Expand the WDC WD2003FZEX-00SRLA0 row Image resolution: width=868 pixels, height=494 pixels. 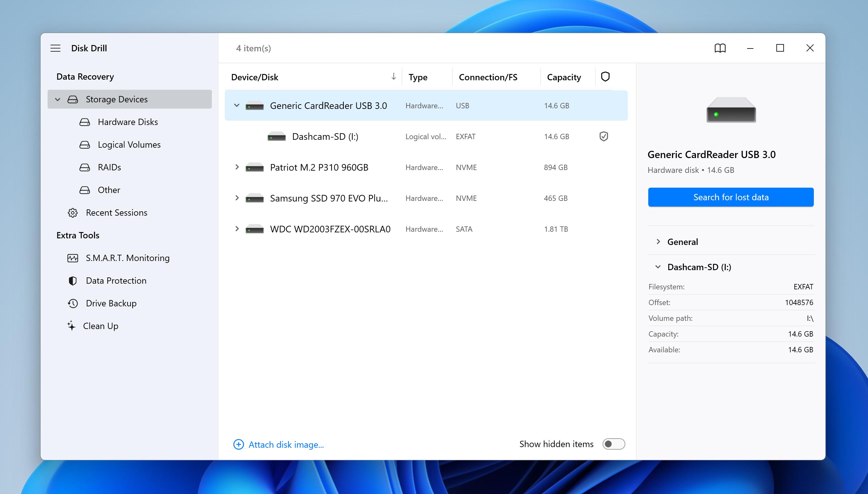(236, 229)
